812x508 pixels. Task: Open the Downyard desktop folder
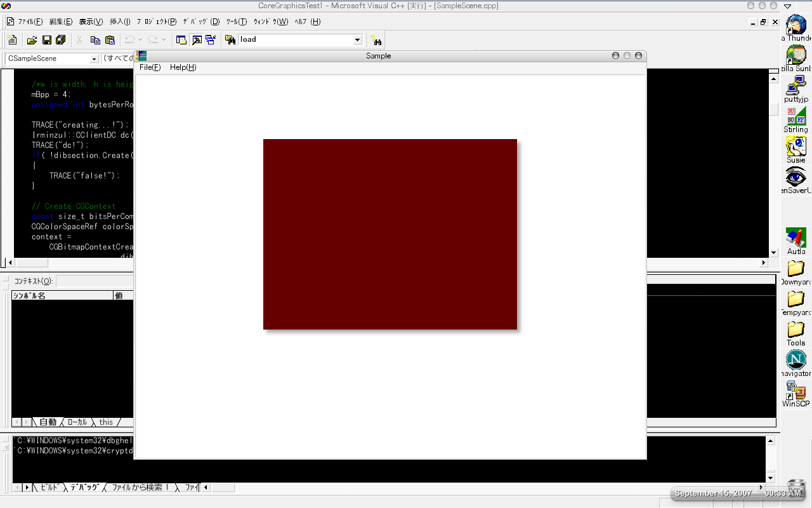coord(796,272)
